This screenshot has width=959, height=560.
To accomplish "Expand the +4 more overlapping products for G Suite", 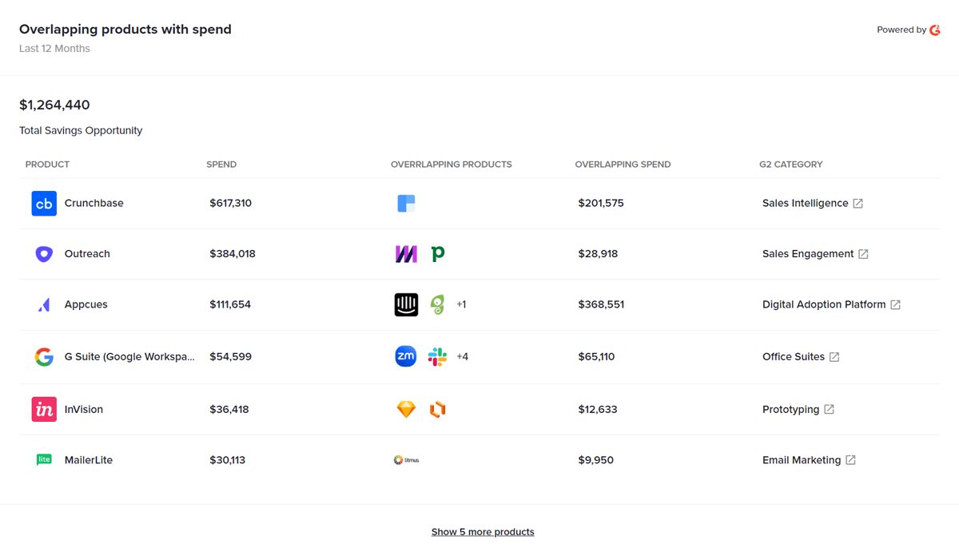I will [x=462, y=357].
